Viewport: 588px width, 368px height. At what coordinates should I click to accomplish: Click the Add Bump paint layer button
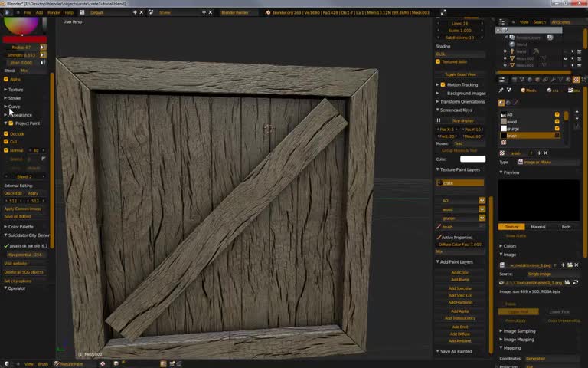(x=459, y=279)
